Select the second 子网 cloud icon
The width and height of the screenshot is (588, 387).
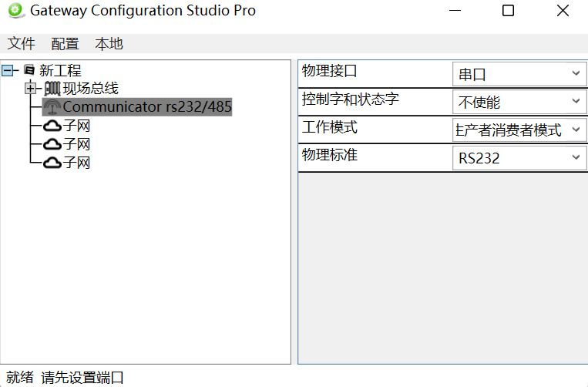pyautogui.click(x=52, y=144)
